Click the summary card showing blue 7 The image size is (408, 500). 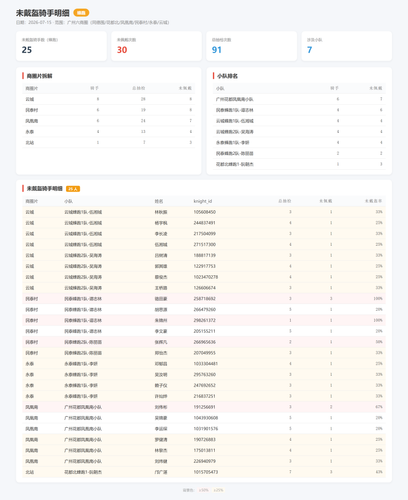tap(347, 46)
